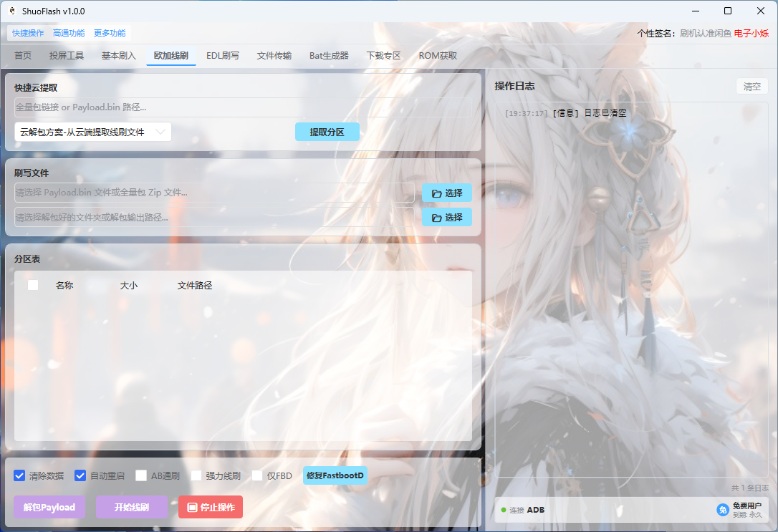Switch to the 投屏工具 tab
The width and height of the screenshot is (778, 532).
pyautogui.click(x=67, y=56)
